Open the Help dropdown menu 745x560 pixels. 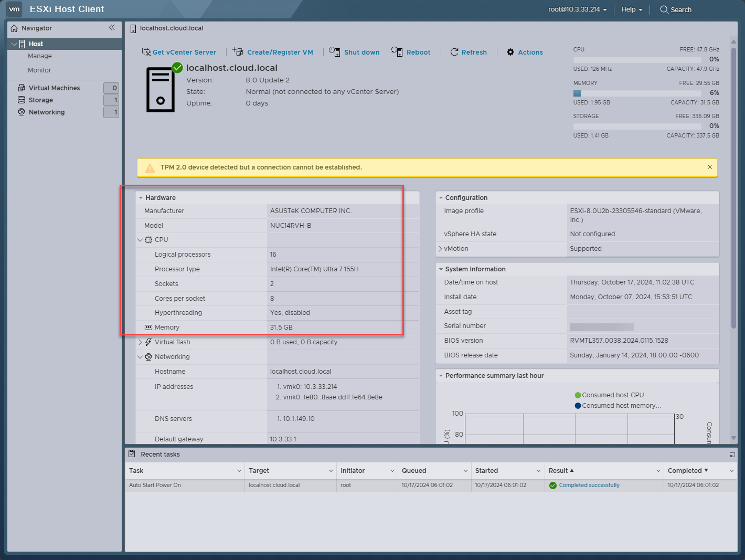point(632,9)
